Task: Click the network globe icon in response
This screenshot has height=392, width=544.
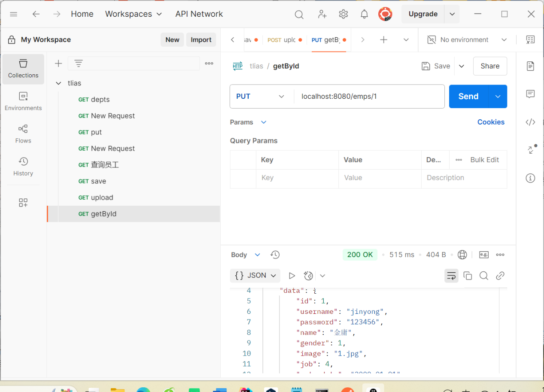Action: (462, 255)
